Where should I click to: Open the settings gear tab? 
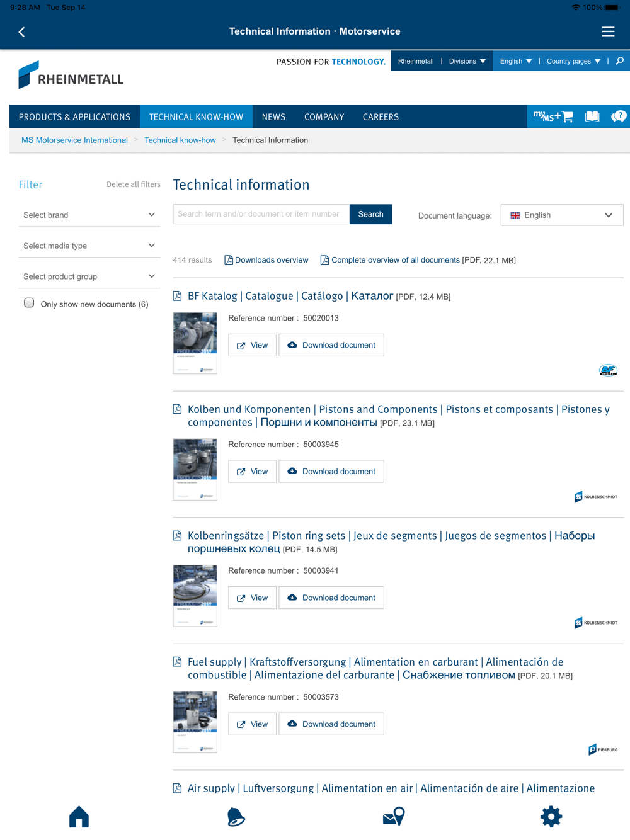point(551,816)
